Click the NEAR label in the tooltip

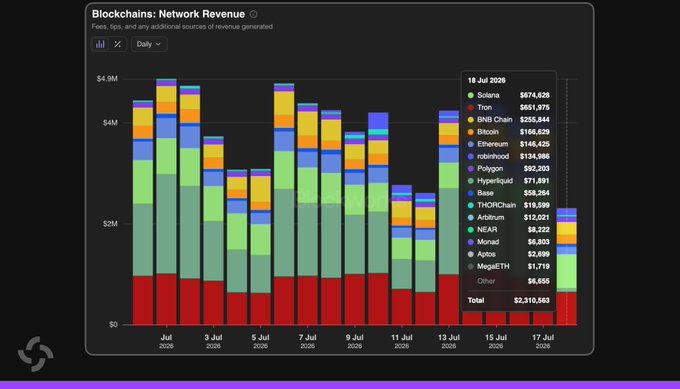coord(487,229)
